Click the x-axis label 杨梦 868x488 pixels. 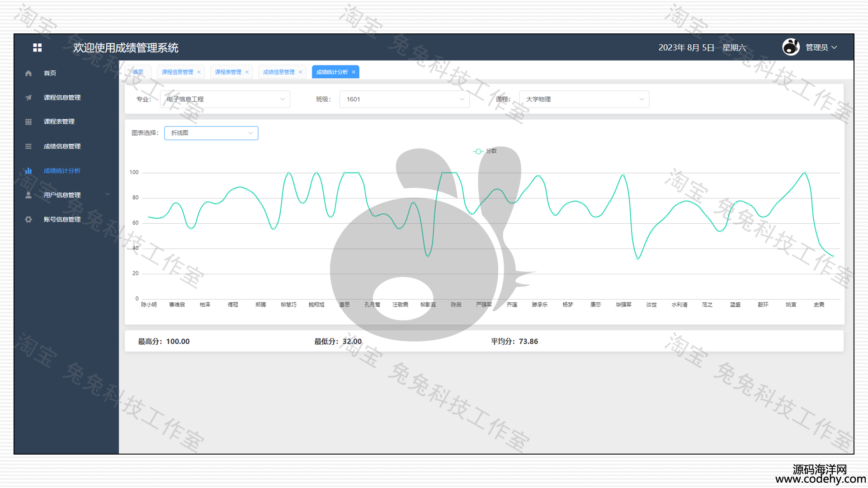tap(568, 305)
